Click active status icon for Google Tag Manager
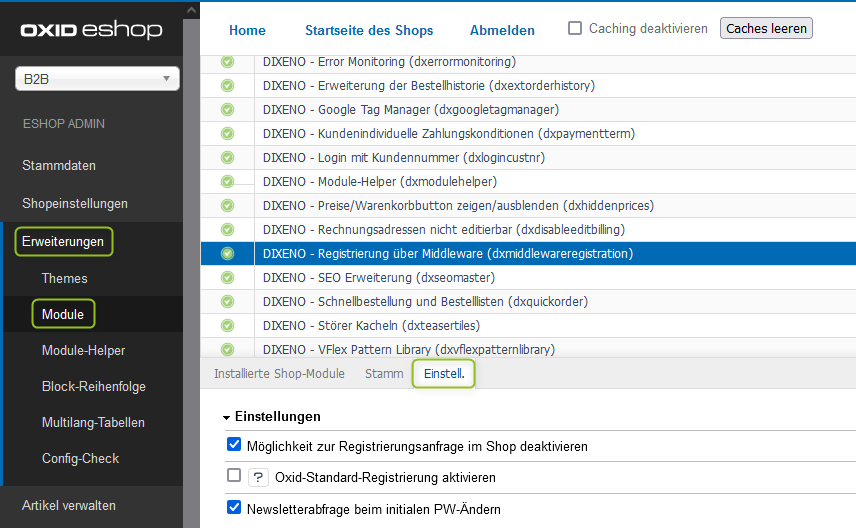 [228, 110]
